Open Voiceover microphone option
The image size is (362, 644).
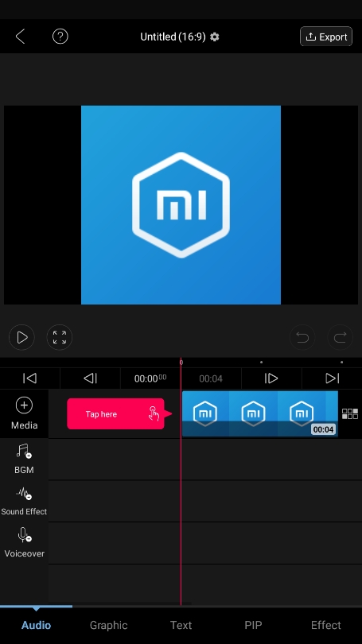point(24,542)
